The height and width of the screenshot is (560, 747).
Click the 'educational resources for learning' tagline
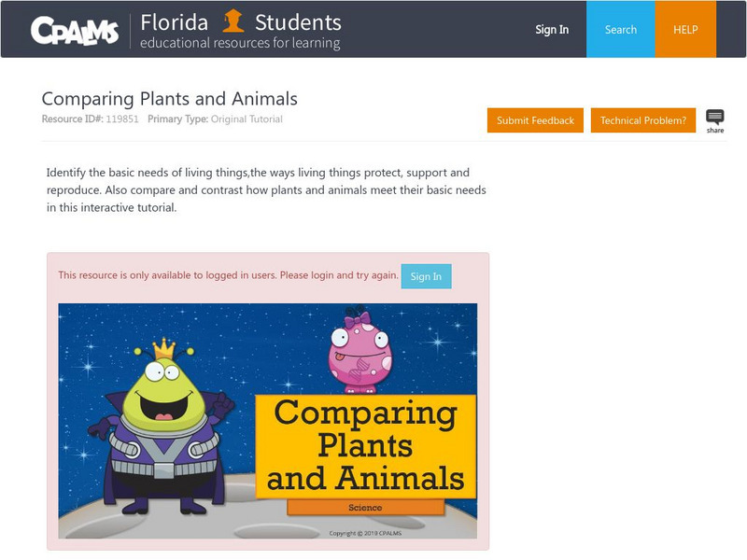(x=240, y=43)
